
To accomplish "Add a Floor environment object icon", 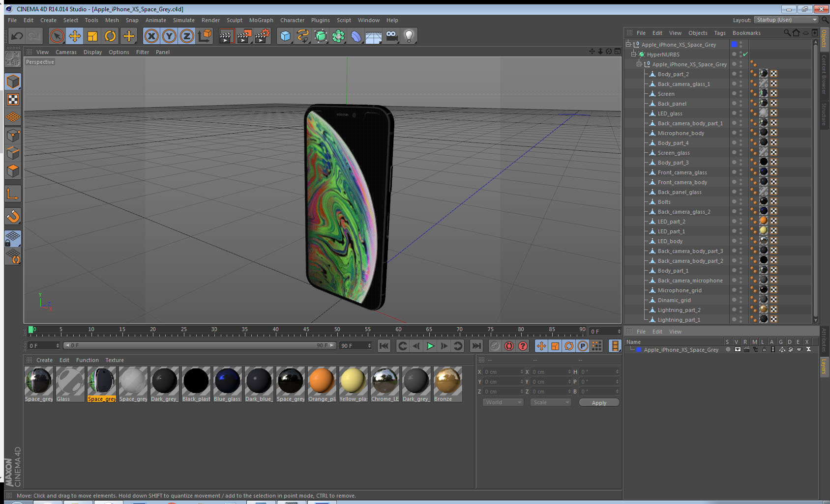I will pos(374,36).
